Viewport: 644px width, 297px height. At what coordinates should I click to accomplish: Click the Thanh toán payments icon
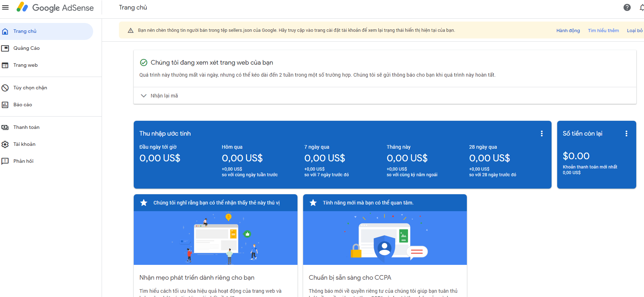point(5,127)
